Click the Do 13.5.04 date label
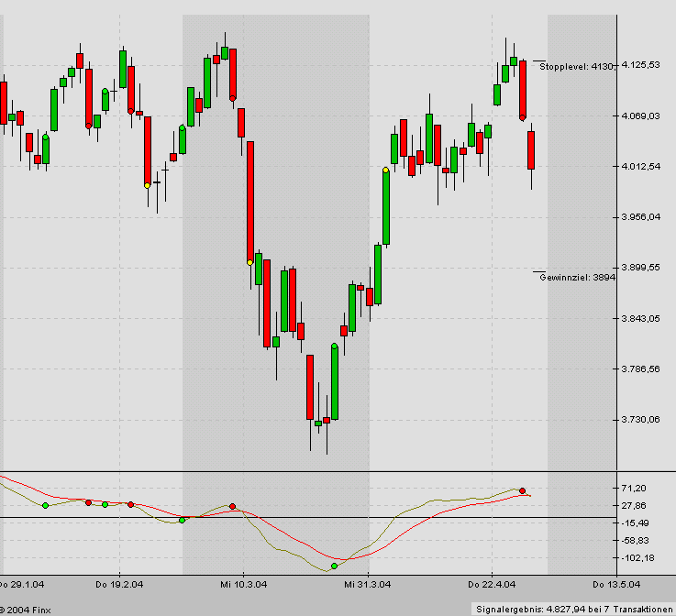Viewport: 676px width, 616px height. (x=616, y=585)
